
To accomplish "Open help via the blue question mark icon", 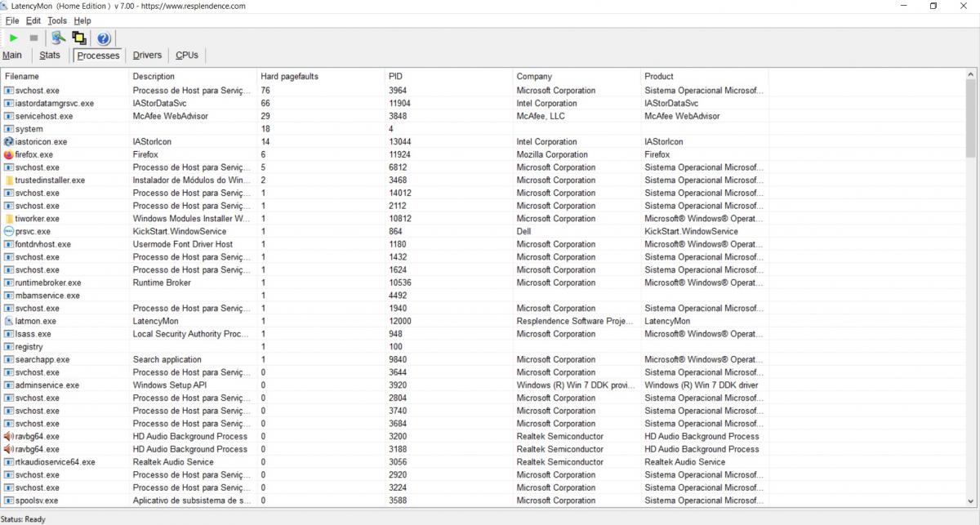I will click(x=104, y=38).
